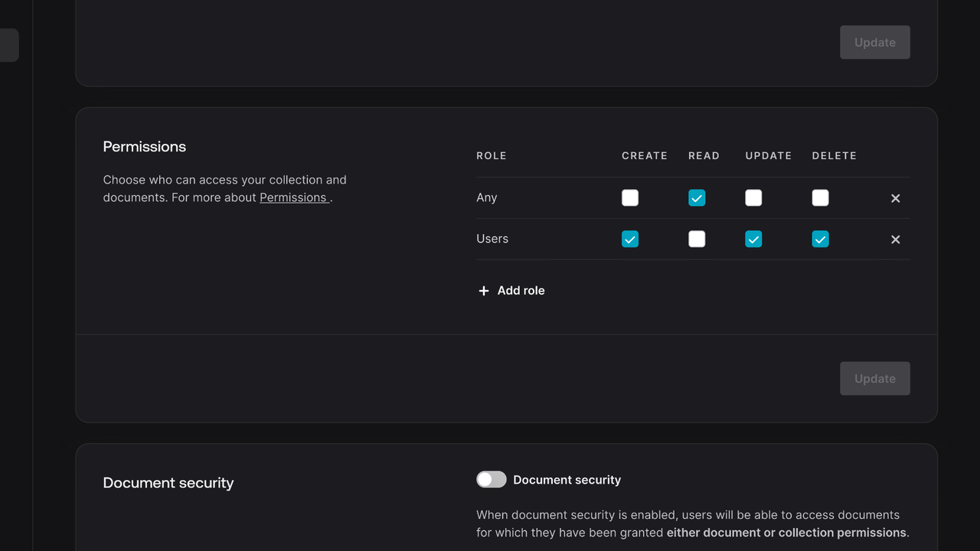Viewport: 980px width, 551px height.
Task: Select the Any role name
Action: pyautogui.click(x=487, y=197)
